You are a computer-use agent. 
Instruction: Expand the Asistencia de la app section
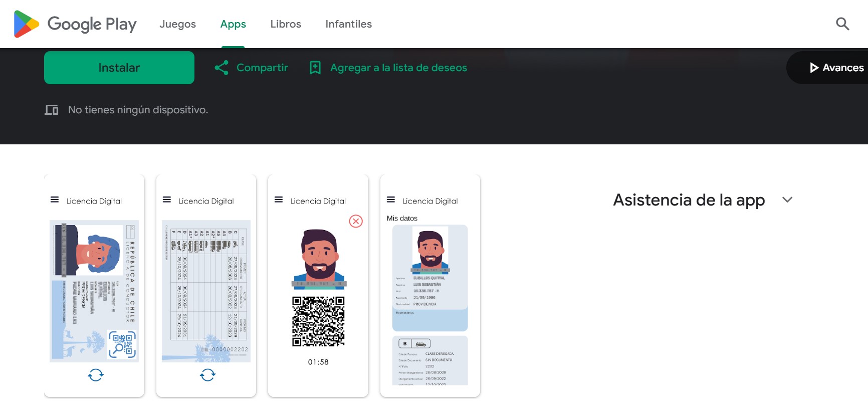click(689, 200)
